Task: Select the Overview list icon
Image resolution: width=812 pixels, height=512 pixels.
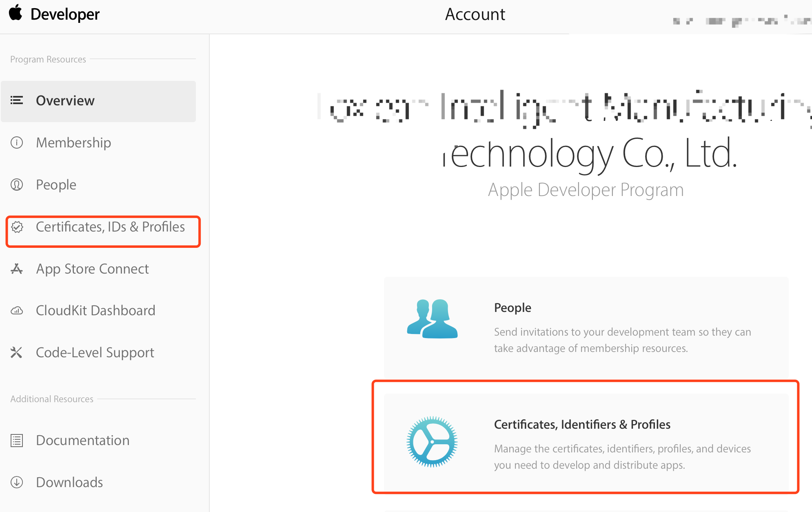Action: (17, 100)
